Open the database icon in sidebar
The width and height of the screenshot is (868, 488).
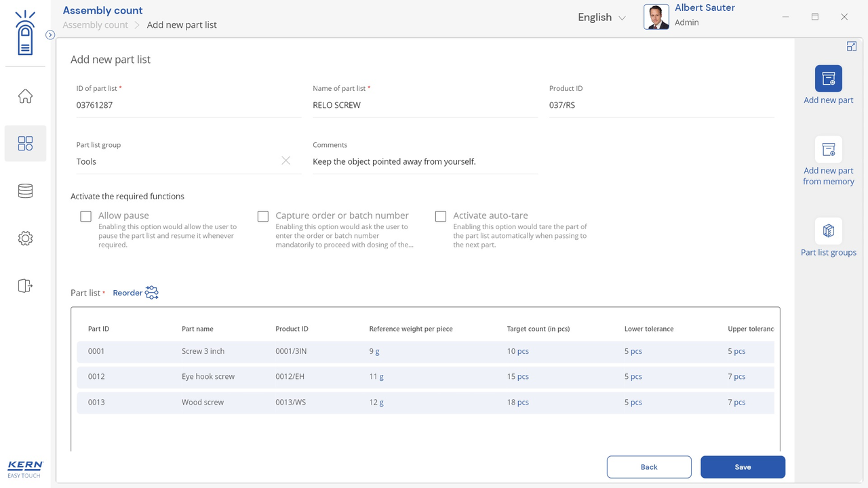click(25, 191)
